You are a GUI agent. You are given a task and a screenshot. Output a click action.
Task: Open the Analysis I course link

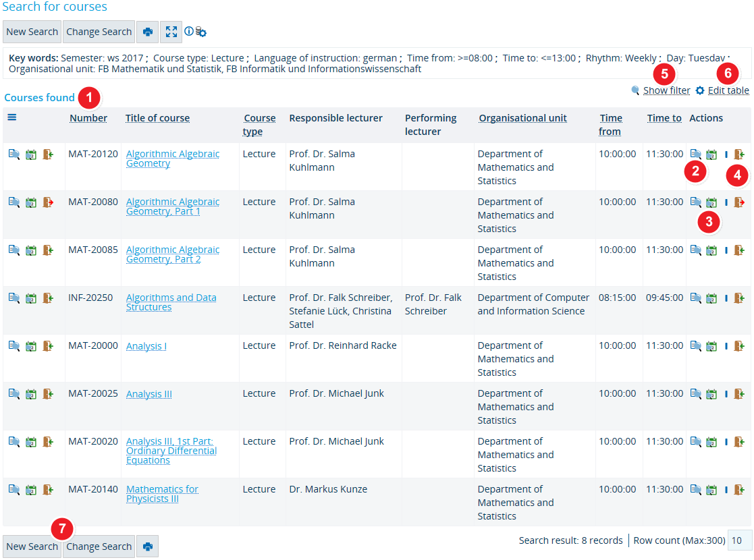click(x=146, y=346)
